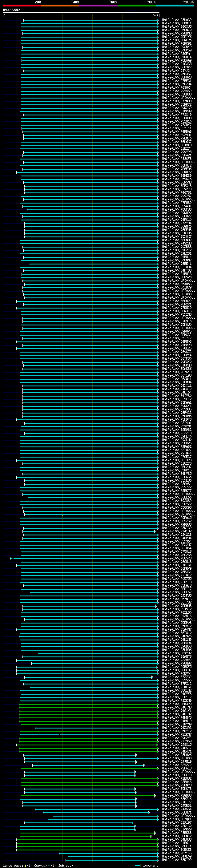Click the alignment bar for UniRef100_A8Q5X8
The width and height of the screenshot is (197, 868).
[x=84, y=558]
